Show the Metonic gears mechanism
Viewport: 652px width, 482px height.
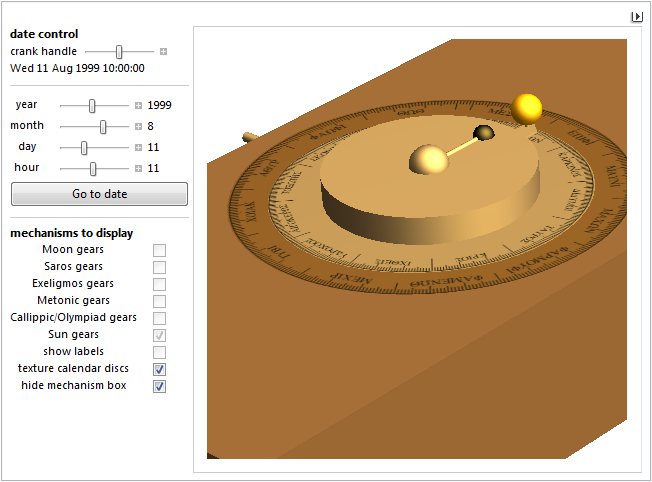click(159, 301)
